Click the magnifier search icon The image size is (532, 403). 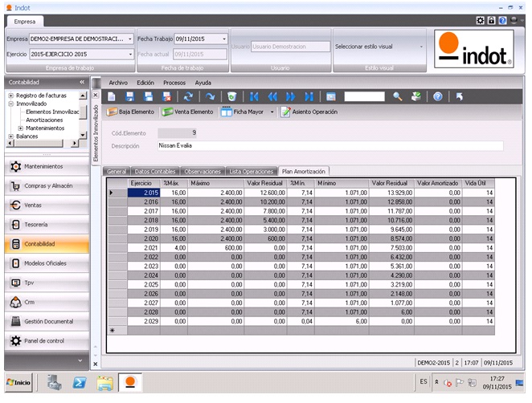(x=397, y=96)
